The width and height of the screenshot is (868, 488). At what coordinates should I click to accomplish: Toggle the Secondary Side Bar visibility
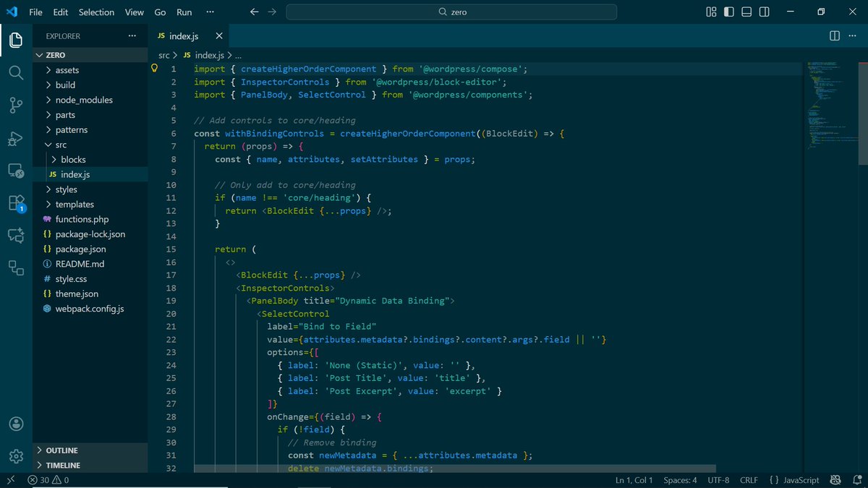coord(764,12)
